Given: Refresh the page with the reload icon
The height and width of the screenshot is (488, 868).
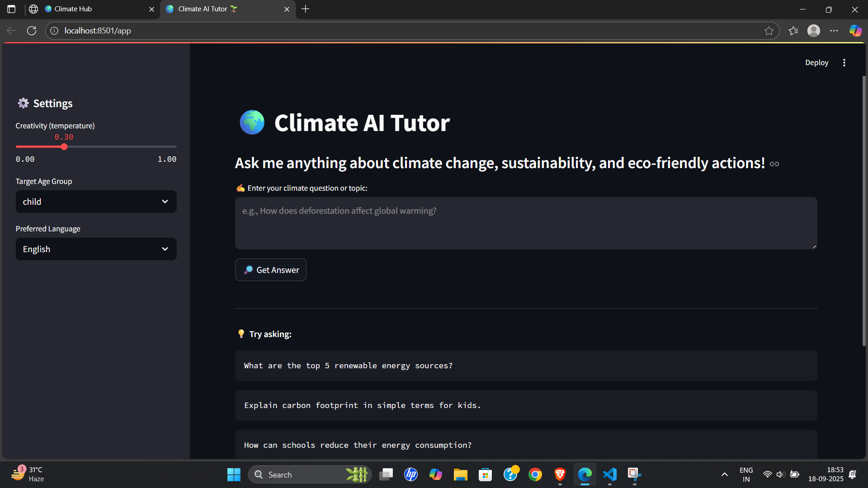Looking at the screenshot, I should tap(32, 31).
